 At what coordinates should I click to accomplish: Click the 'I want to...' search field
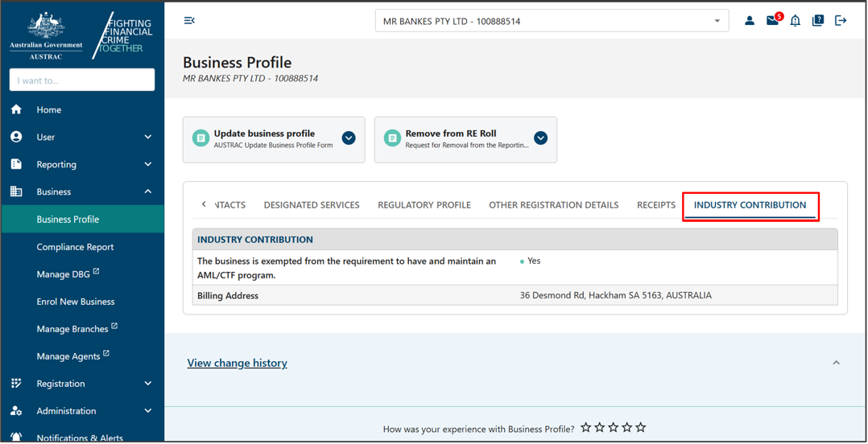82,80
